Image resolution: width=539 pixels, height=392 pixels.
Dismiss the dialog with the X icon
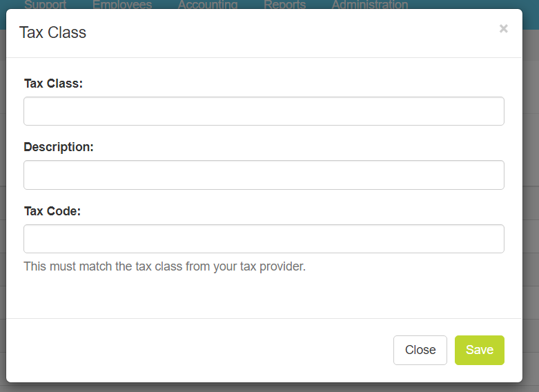pos(503,28)
